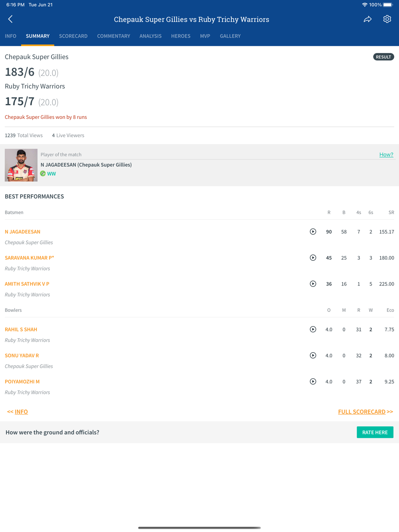
Task: Tap How were the ground and officials?
Action: 52,432
